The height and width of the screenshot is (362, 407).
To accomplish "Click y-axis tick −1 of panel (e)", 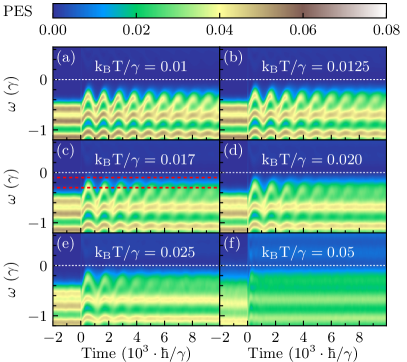I will pyautogui.click(x=39, y=316).
